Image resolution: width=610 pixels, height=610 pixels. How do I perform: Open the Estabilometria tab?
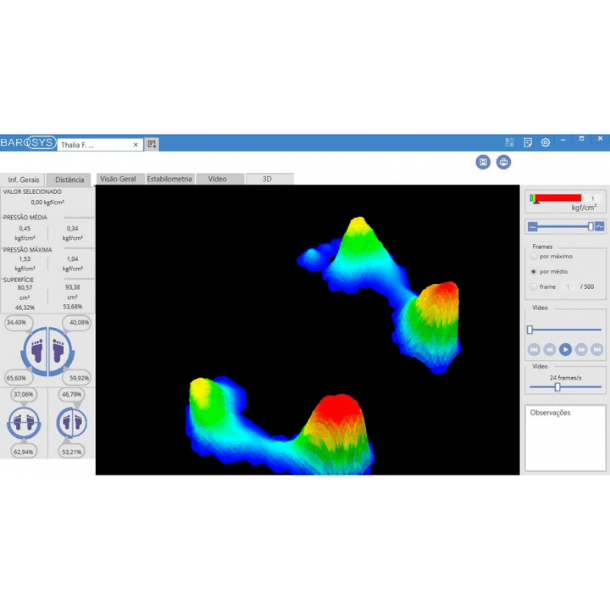169,179
